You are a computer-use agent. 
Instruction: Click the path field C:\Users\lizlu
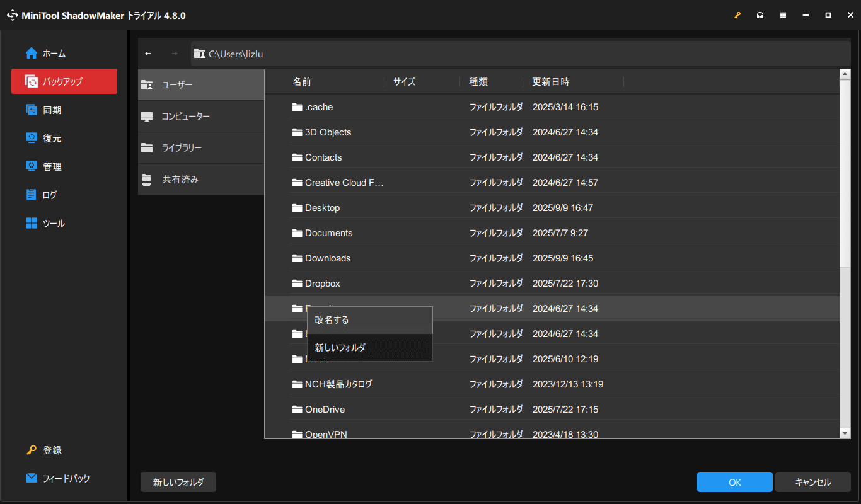click(x=521, y=54)
